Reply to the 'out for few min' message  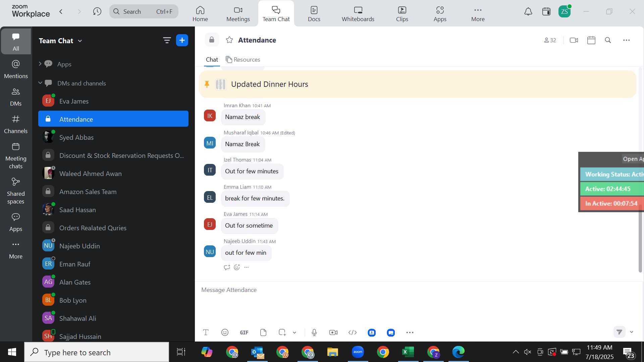point(227,267)
